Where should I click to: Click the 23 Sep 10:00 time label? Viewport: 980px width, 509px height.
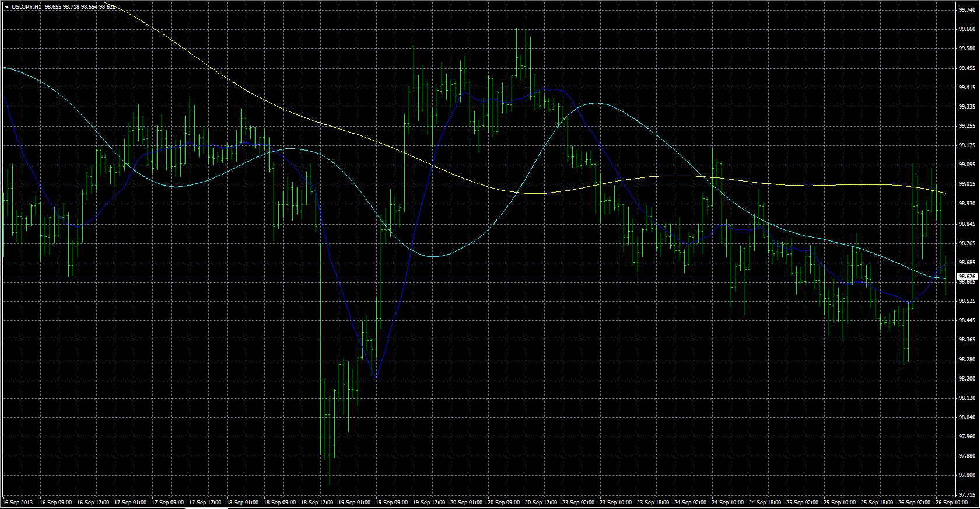pyautogui.click(x=615, y=502)
